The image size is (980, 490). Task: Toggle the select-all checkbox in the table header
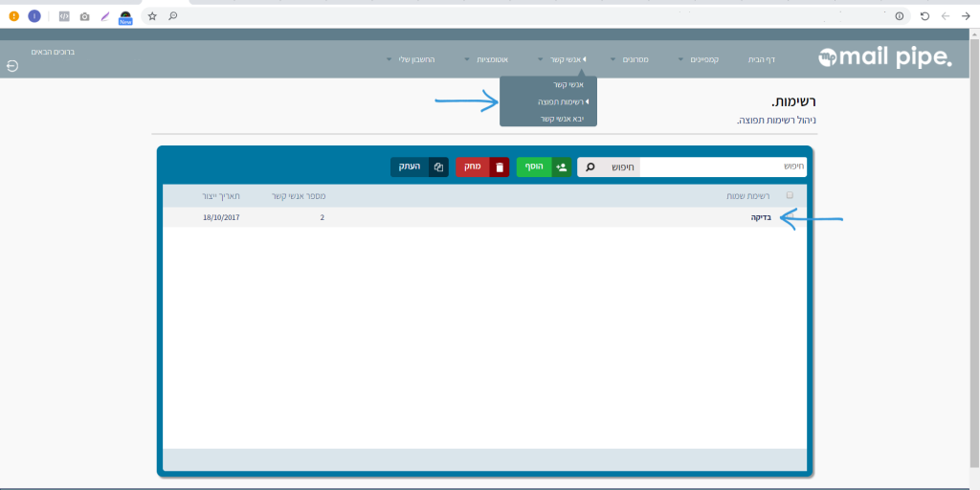(x=790, y=195)
